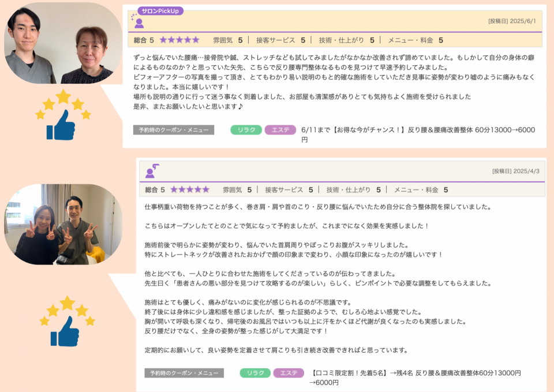554x392 pixels.
Task: Open the photo of two people making peace signs
Action: click(x=63, y=224)
